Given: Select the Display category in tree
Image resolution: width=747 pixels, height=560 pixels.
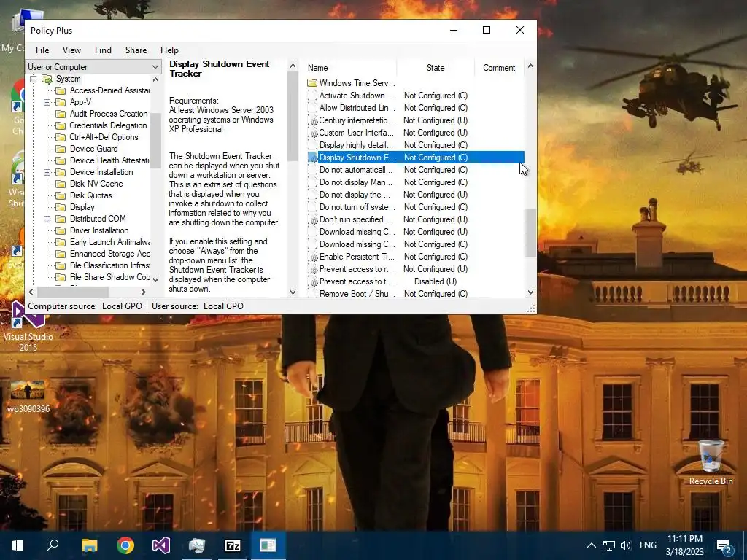Looking at the screenshot, I should pyautogui.click(x=82, y=207).
